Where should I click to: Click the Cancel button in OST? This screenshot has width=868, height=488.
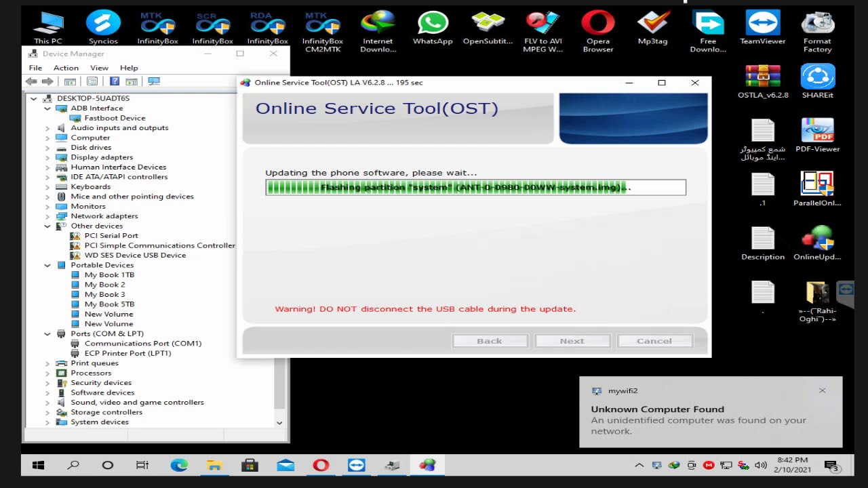tap(654, 341)
